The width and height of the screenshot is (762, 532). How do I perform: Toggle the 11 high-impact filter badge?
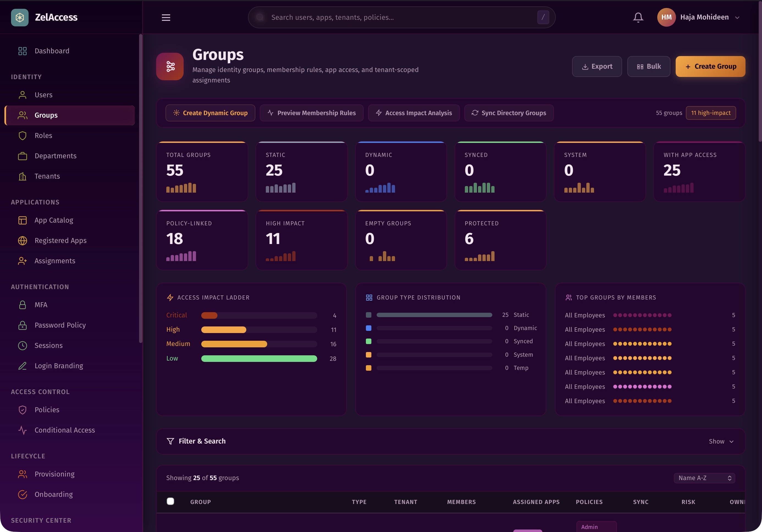[x=711, y=113]
